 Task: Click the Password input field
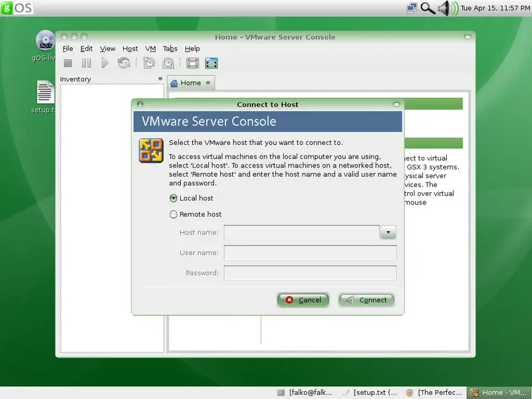pos(310,273)
